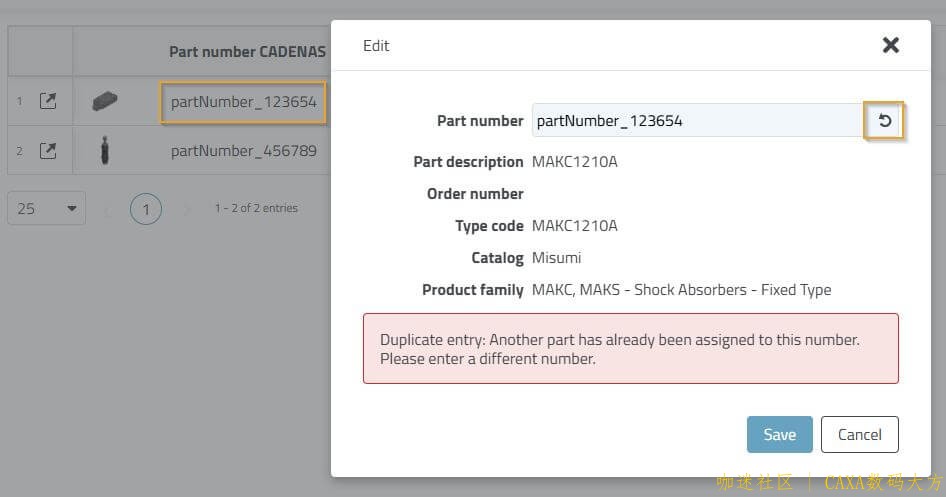Click the part thumbnail in row 2
946x497 pixels.
[x=105, y=151]
